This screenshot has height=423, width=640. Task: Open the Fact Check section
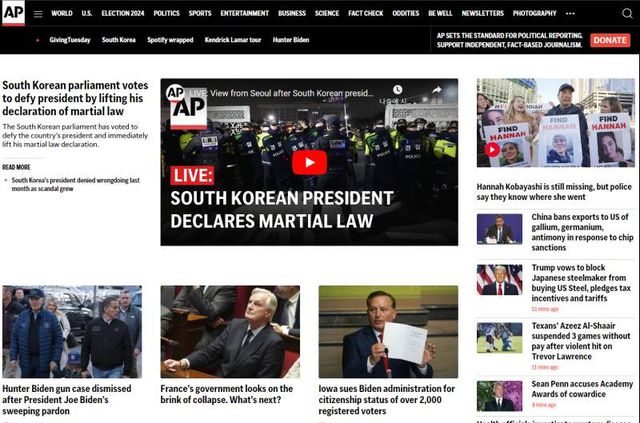click(365, 14)
